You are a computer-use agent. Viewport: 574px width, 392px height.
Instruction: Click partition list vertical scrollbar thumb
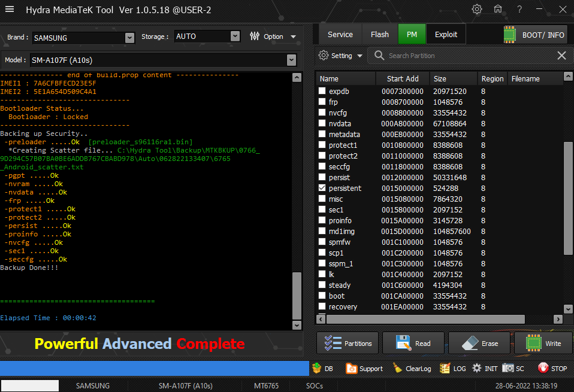coord(568,198)
